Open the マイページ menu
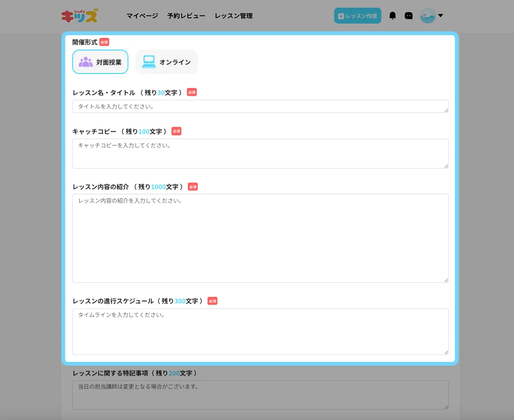This screenshot has height=420, width=514. (x=142, y=16)
